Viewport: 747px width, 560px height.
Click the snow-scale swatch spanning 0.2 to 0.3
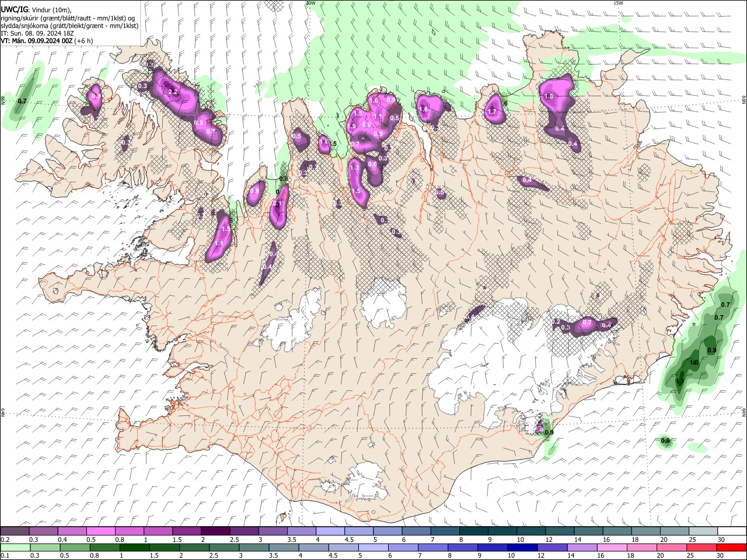tap(15, 531)
